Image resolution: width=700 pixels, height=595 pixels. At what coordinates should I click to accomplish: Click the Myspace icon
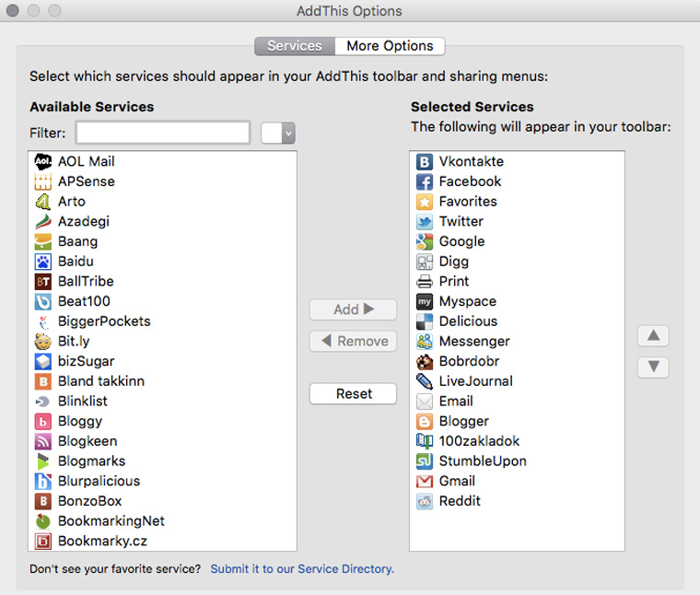pos(424,302)
